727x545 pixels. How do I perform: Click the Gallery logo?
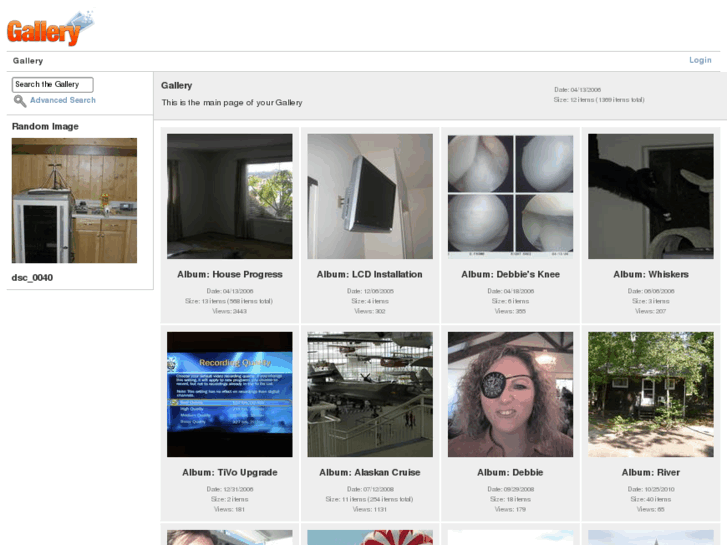(48, 28)
